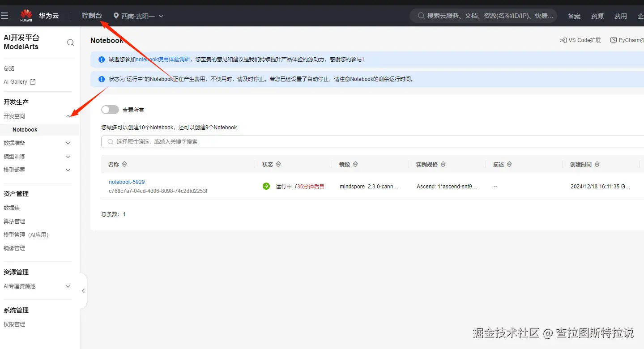Viewport: 644px width, 349px height.
Task: Open region dropdown 西南-贵阳一
Action: [138, 16]
